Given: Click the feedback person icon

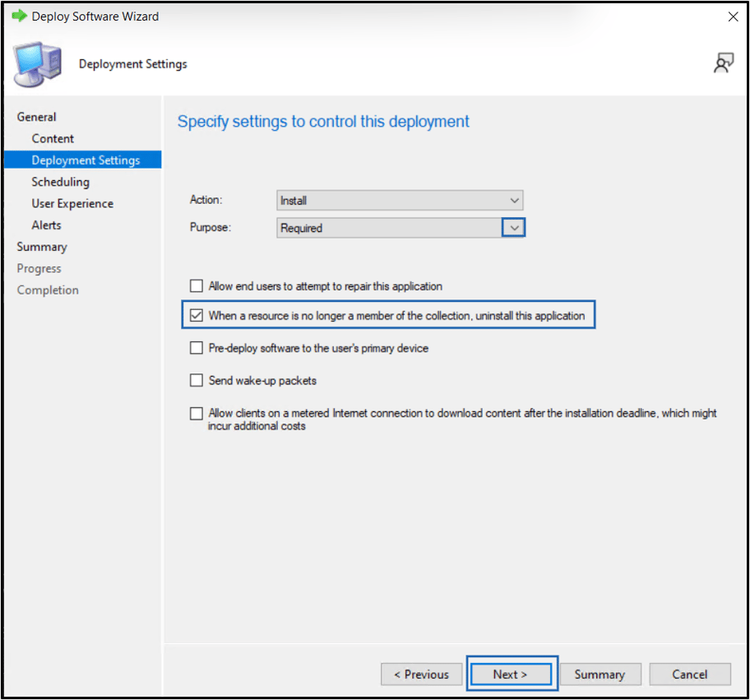Looking at the screenshot, I should click(x=723, y=63).
